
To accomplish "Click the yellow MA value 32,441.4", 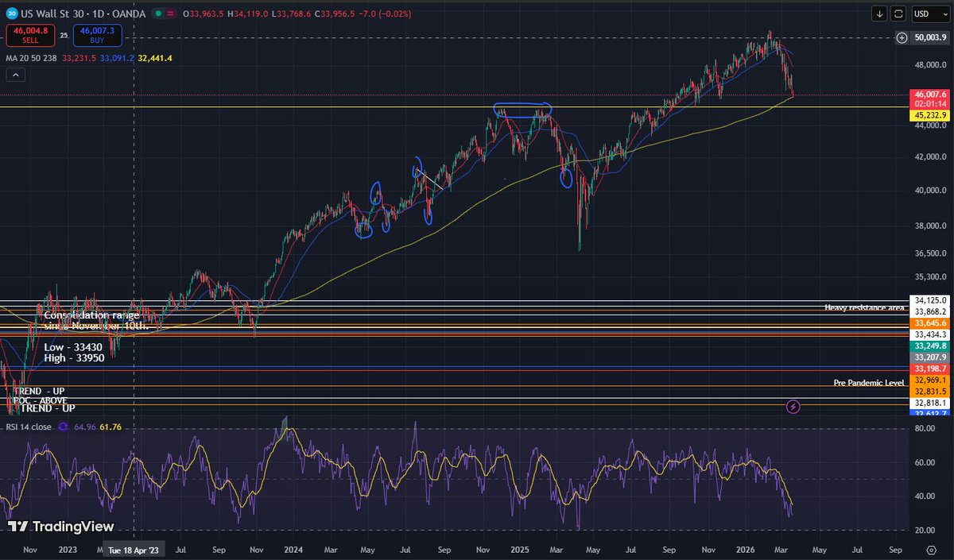I will click(x=155, y=58).
